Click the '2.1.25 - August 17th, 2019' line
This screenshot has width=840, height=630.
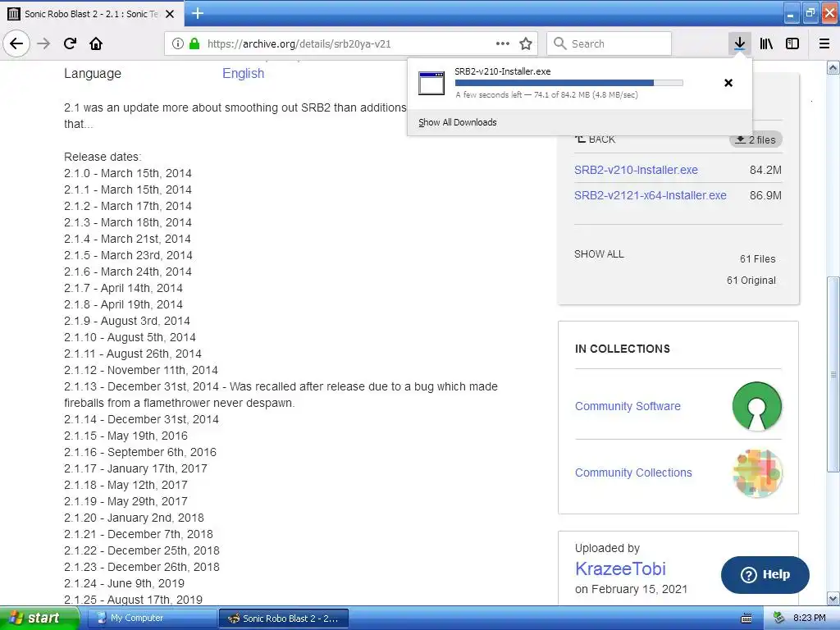coord(134,600)
